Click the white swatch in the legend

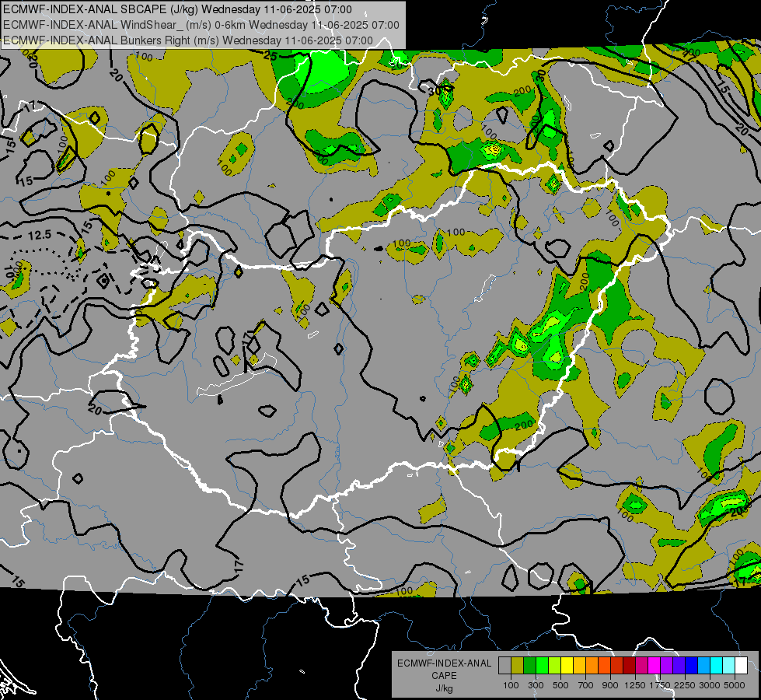[742, 666]
